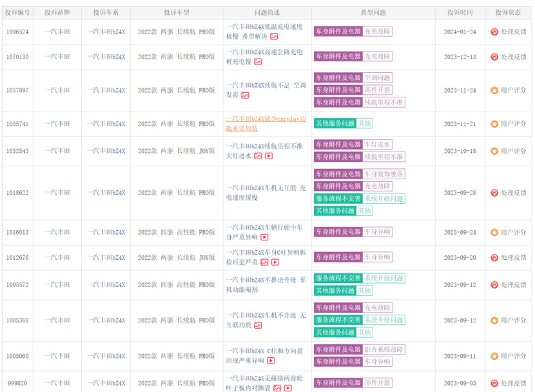Click 典型问题 column header
This screenshot has height=392, width=535.
pyautogui.click(x=373, y=13)
